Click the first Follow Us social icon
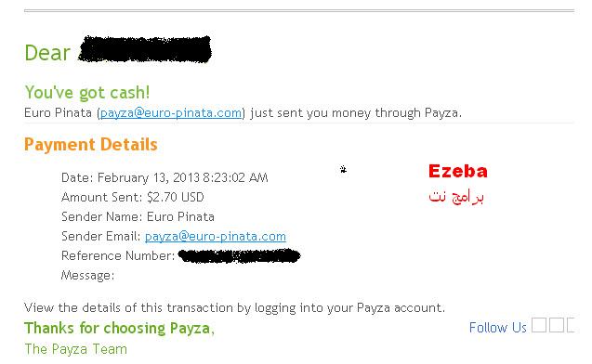The width and height of the screenshot is (592, 364). pos(539,325)
